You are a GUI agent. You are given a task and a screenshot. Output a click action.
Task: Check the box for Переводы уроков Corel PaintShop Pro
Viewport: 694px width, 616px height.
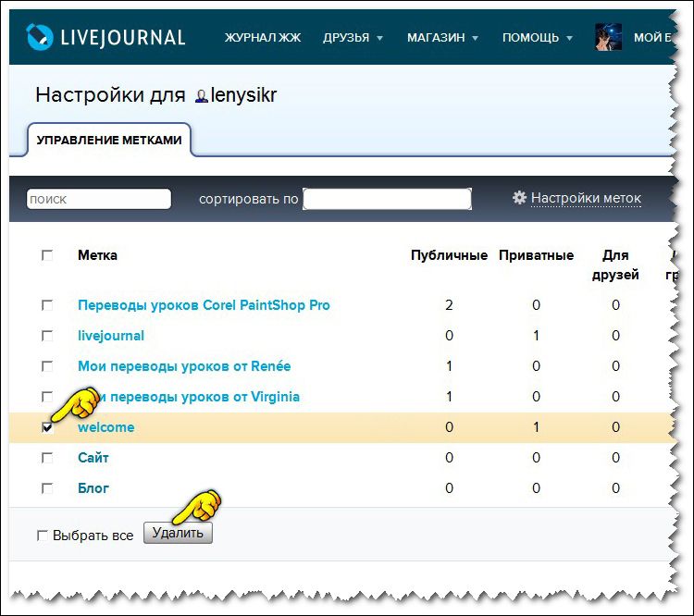(47, 305)
